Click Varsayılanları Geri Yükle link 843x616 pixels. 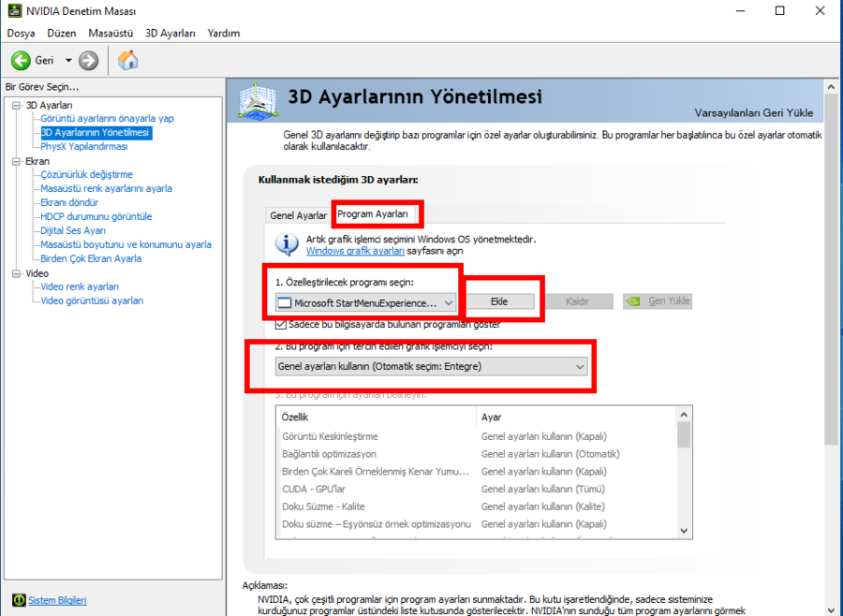[754, 113]
